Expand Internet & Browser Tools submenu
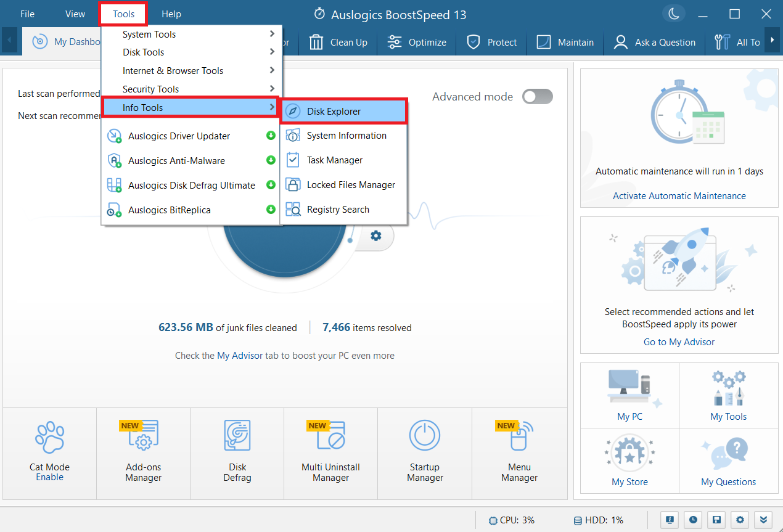 (192, 71)
